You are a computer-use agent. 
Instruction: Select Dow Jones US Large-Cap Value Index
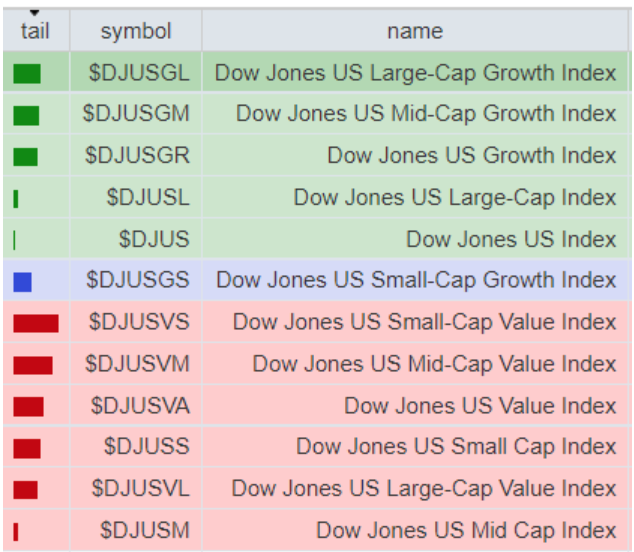tap(424, 489)
